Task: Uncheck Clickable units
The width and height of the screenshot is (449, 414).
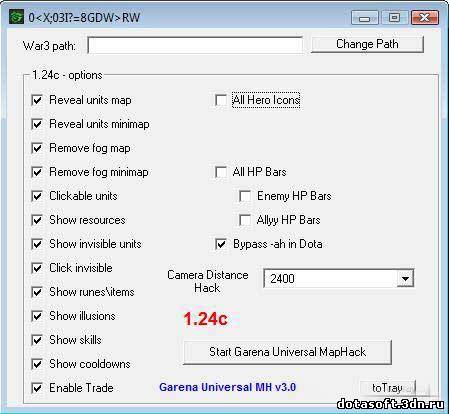Action: tap(37, 196)
